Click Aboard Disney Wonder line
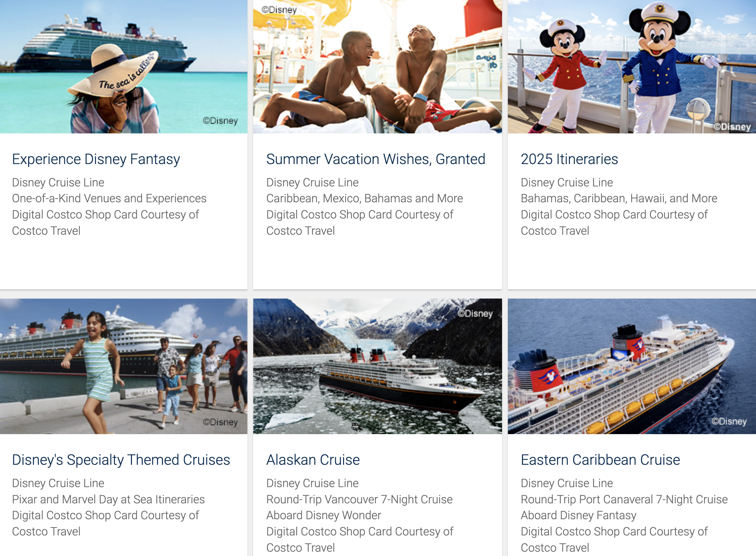Image resolution: width=756 pixels, height=556 pixels. coord(324,516)
